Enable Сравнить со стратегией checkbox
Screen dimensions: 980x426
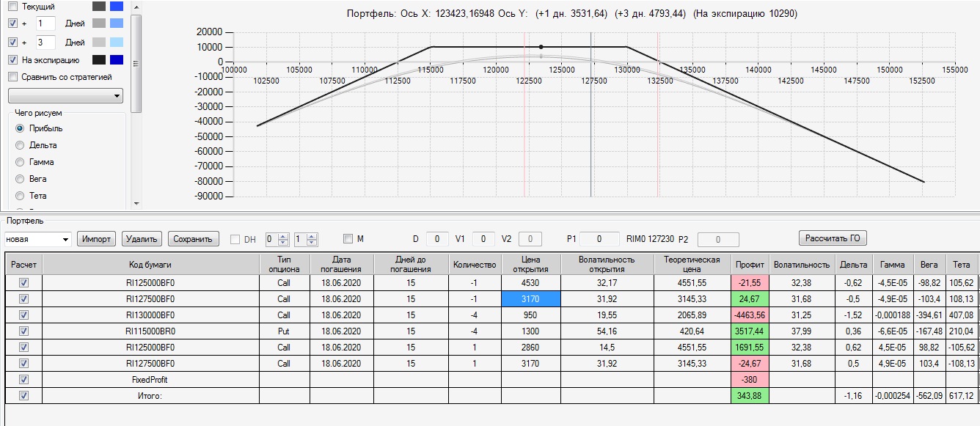(12, 76)
